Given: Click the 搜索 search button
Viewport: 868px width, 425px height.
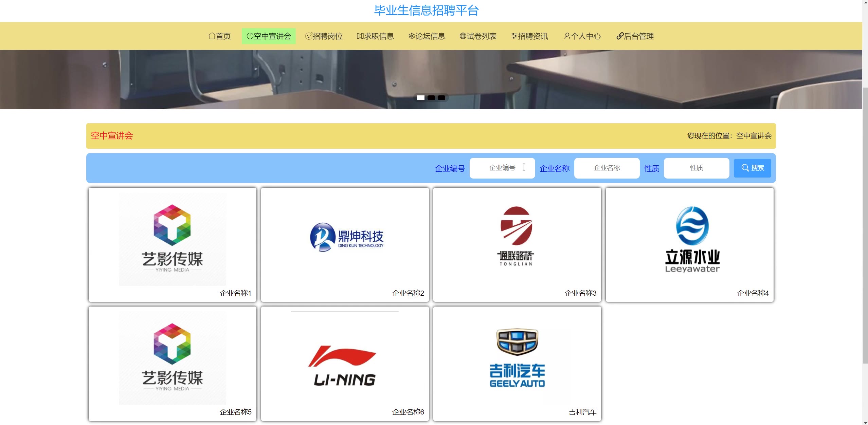Looking at the screenshot, I should 752,168.
